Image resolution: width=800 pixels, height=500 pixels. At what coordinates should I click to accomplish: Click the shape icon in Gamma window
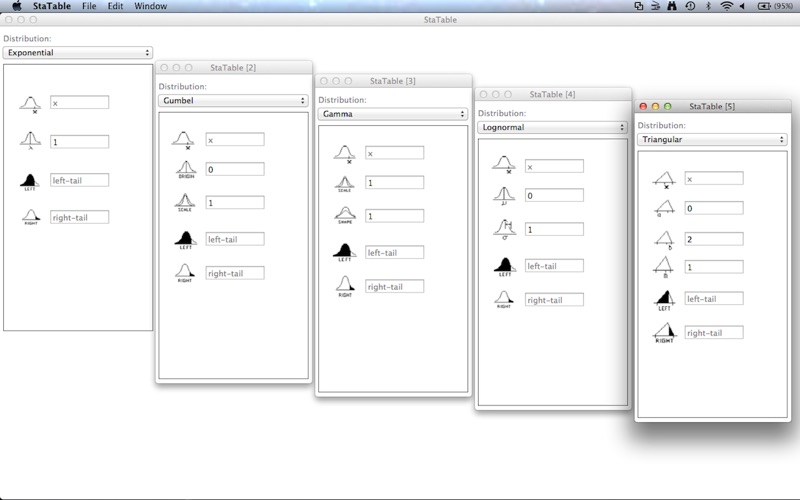tap(345, 215)
